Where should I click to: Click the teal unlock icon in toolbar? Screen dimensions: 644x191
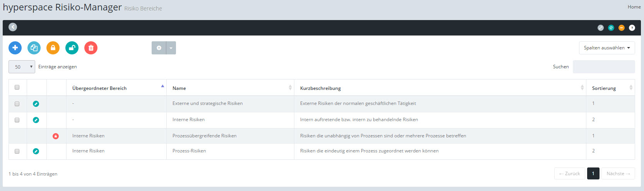[x=72, y=48]
